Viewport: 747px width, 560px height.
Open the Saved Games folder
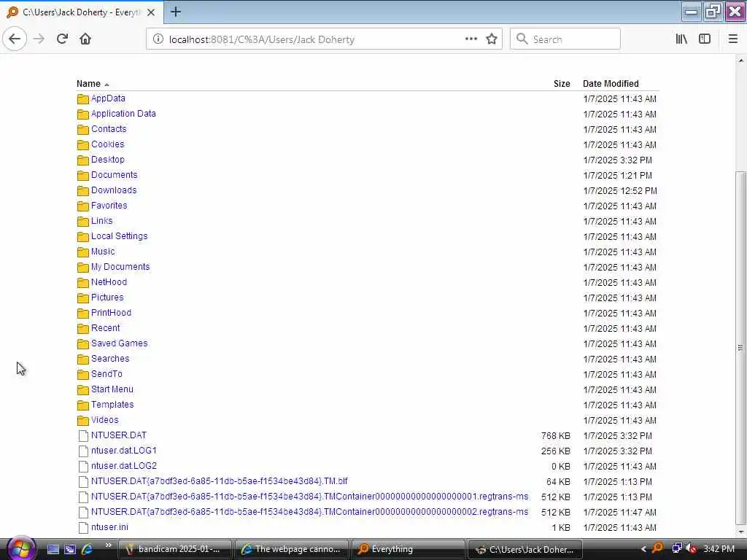point(119,343)
